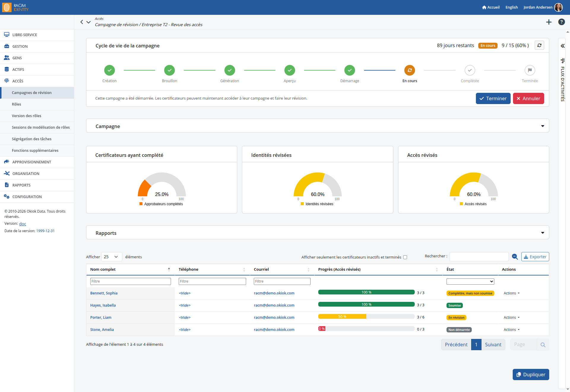Click the page search icon in pagination
The height and width of the screenshot is (392, 570).
point(543,345)
